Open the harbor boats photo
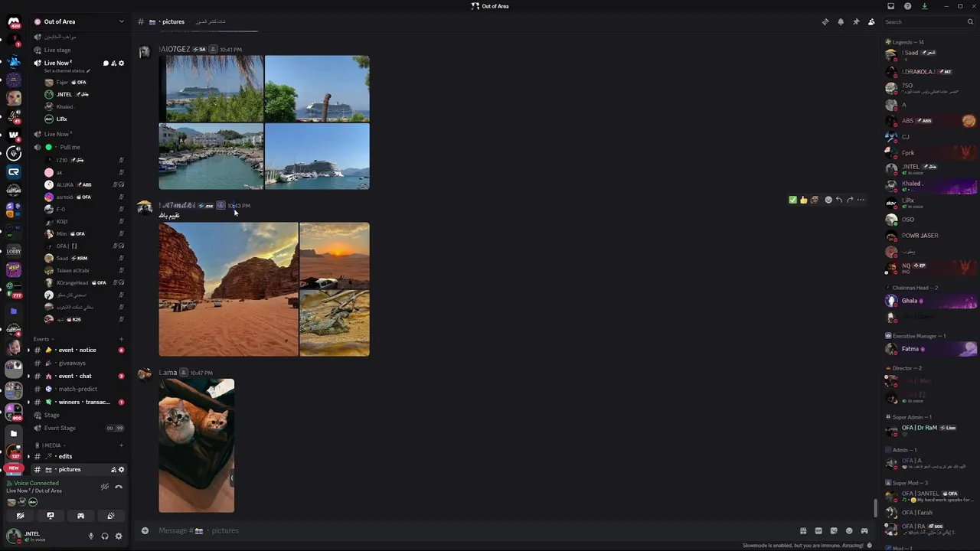This screenshot has width=980, height=551. point(211,156)
